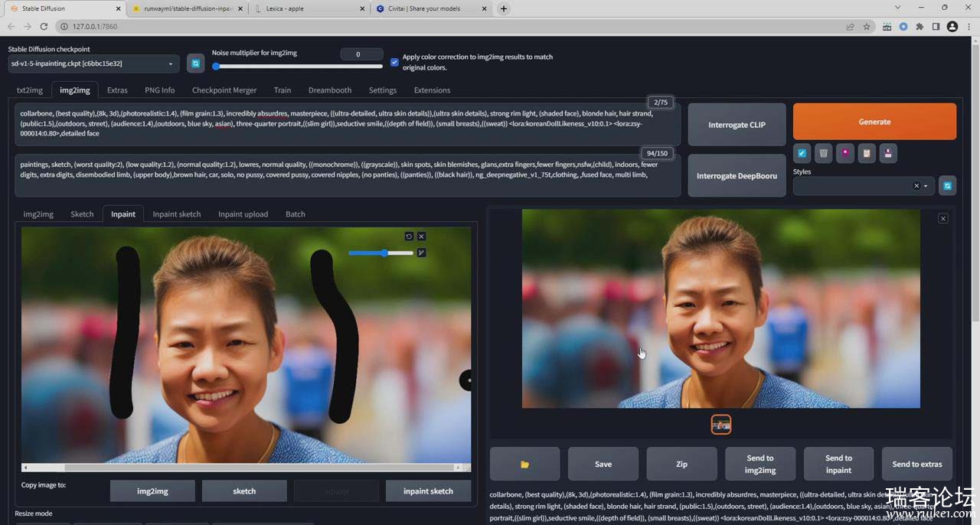
Task: Click the clipboard apply styles icon
Action: [866, 153]
